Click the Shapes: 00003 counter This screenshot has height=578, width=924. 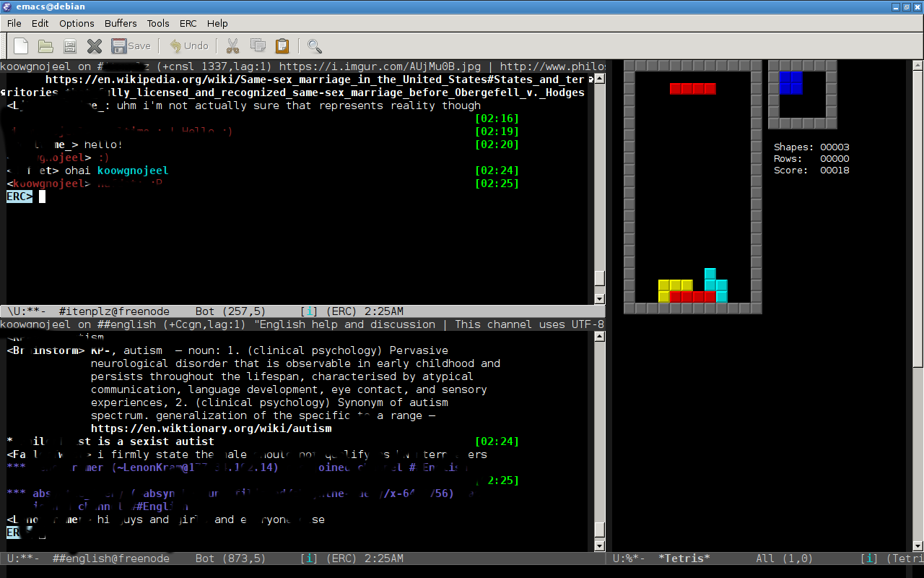click(x=811, y=147)
